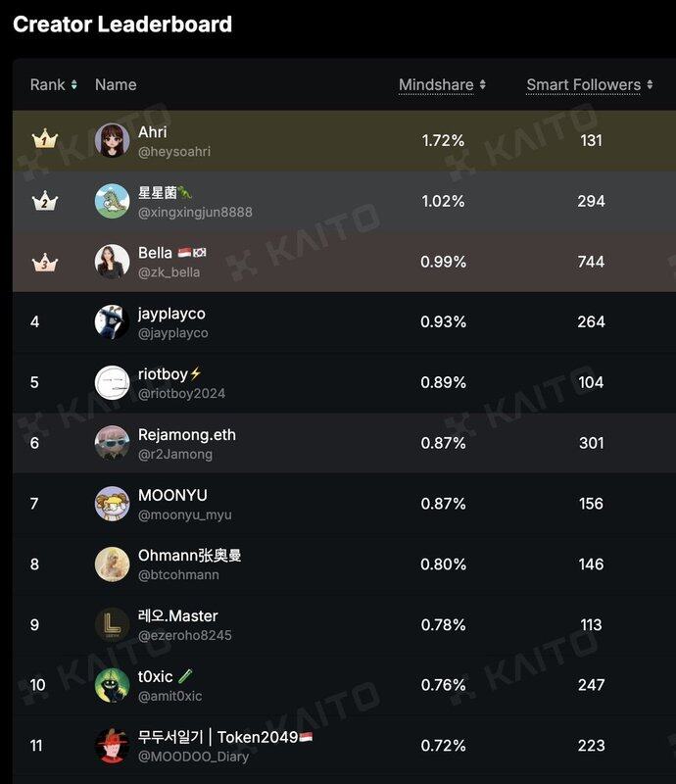Image resolution: width=676 pixels, height=784 pixels.
Task: Click the Rejamong.eth creator name
Action: tap(186, 434)
